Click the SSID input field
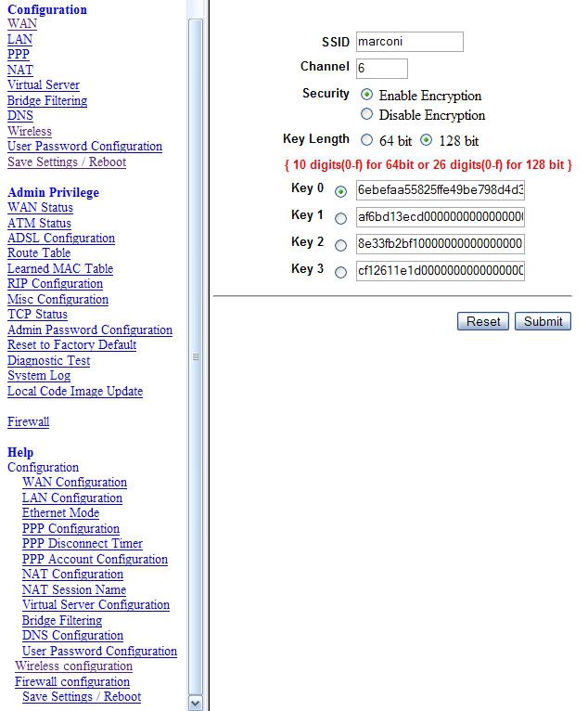Image resolution: width=588 pixels, height=711 pixels. tap(409, 42)
